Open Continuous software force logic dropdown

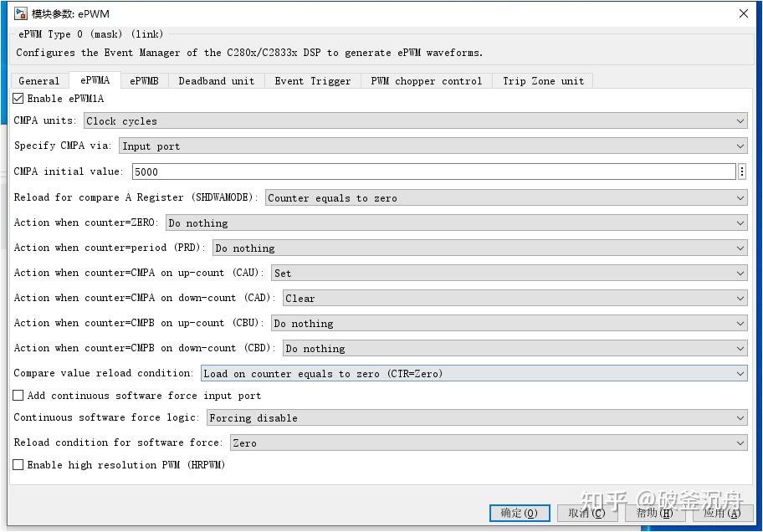pos(740,417)
